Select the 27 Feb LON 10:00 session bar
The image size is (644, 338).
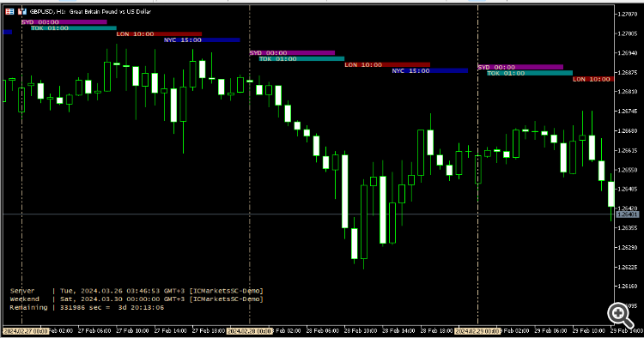[160, 34]
